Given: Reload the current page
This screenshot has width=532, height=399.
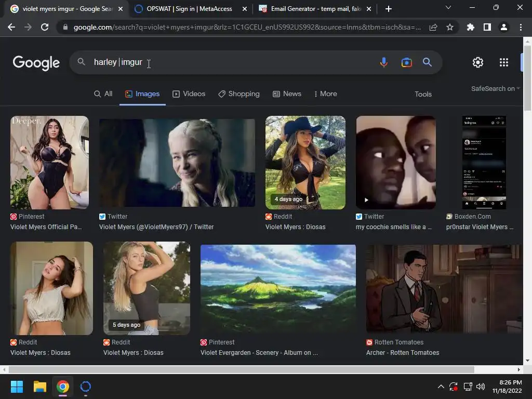Looking at the screenshot, I should tap(45, 27).
